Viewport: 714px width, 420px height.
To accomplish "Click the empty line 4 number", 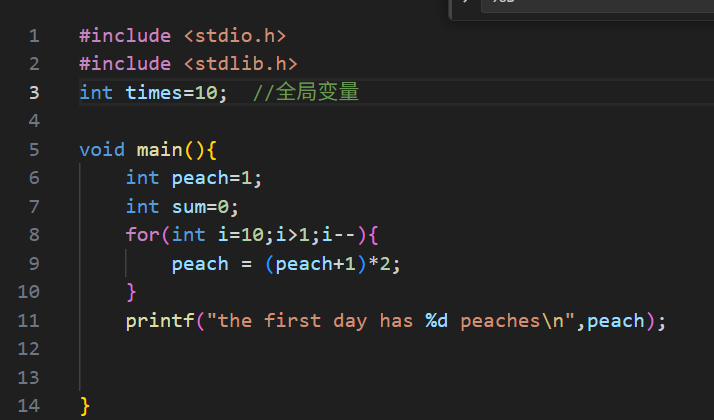I will tap(34, 121).
